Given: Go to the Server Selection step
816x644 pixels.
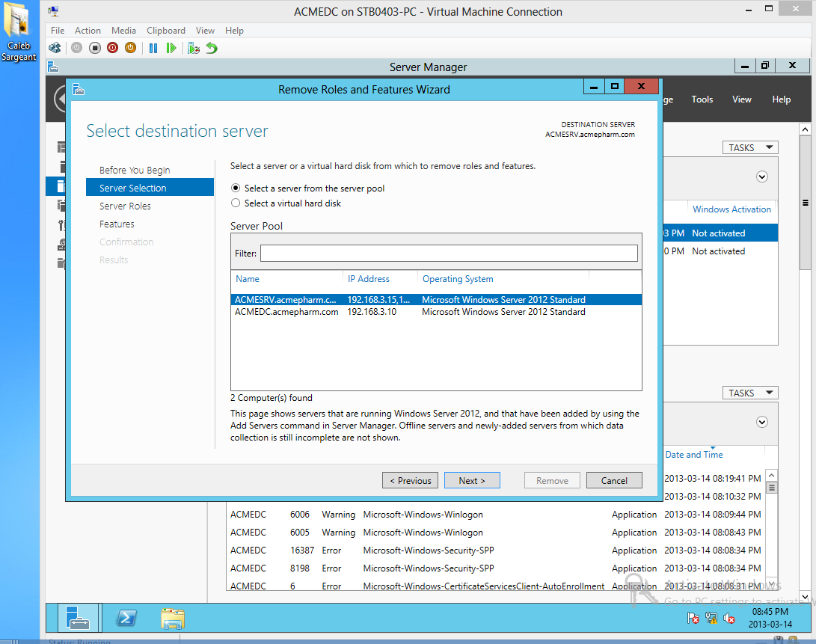Looking at the screenshot, I should pyautogui.click(x=150, y=188).
